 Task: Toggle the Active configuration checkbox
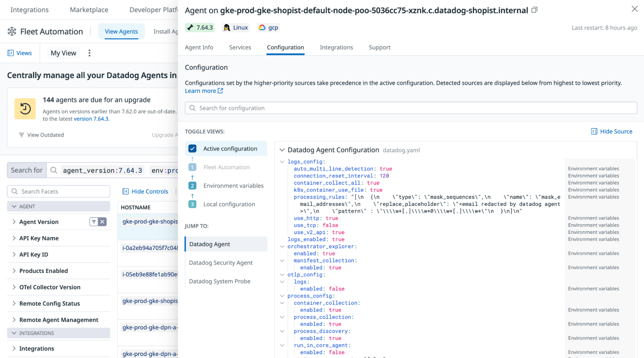192,148
